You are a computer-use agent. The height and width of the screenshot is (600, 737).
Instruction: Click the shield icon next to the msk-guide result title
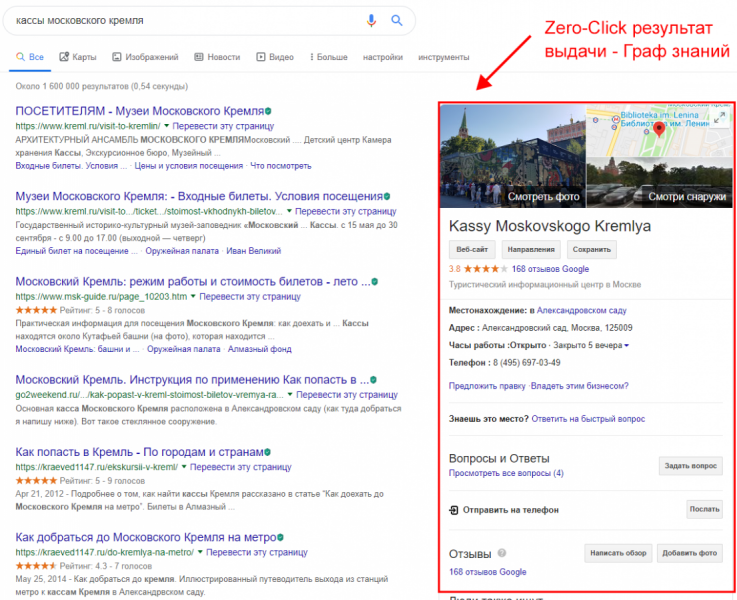pyautogui.click(x=375, y=281)
